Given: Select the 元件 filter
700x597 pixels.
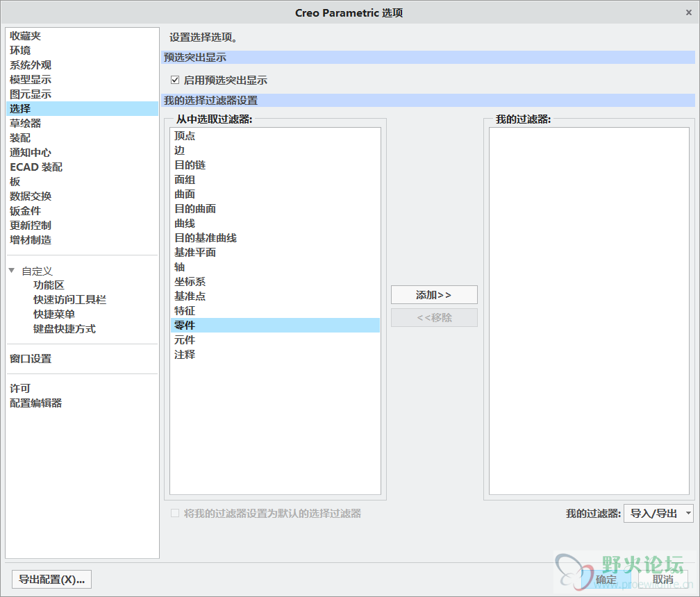Looking at the screenshot, I should pos(275,340).
